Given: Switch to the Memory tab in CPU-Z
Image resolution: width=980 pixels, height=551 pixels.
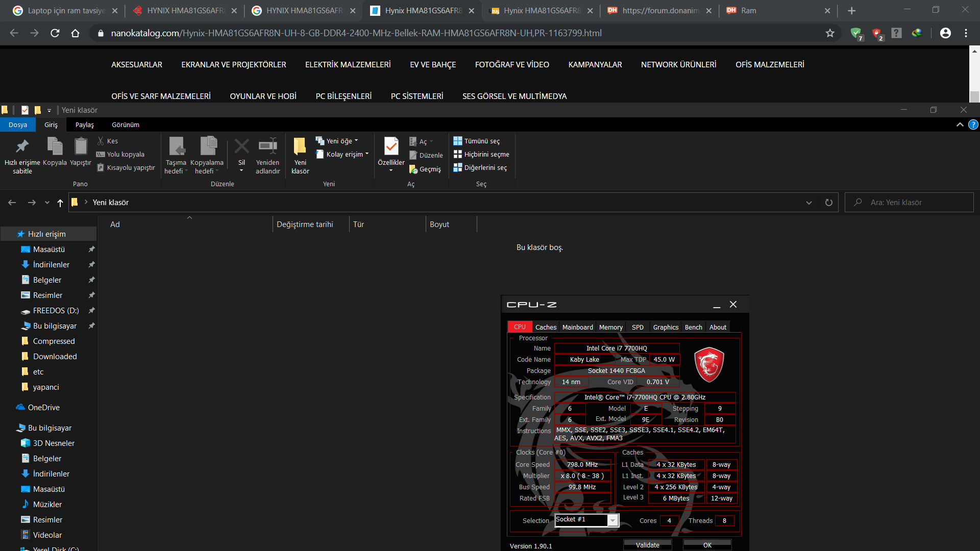Looking at the screenshot, I should coord(610,327).
